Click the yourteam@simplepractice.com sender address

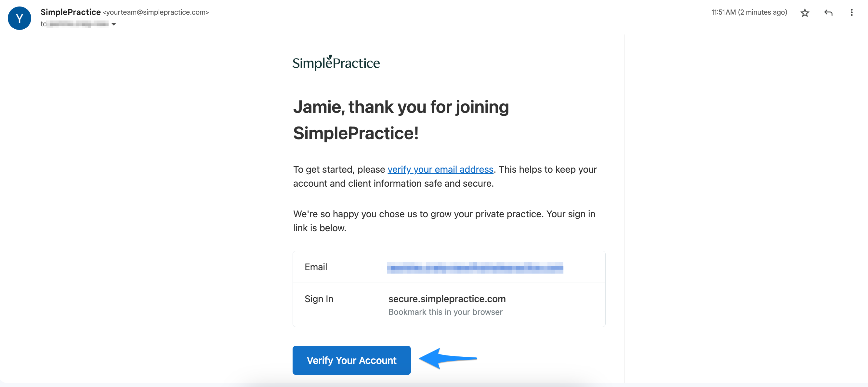(156, 12)
